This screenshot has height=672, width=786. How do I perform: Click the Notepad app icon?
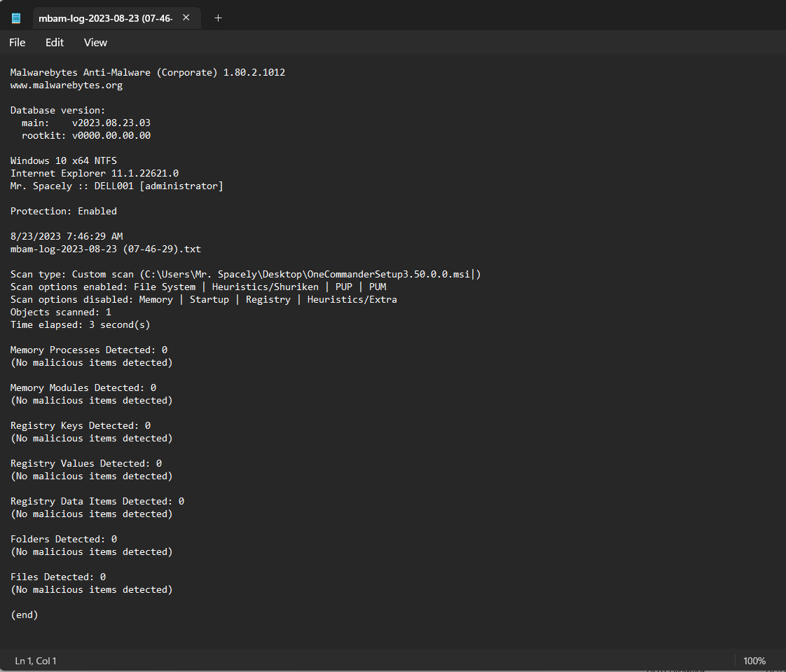point(16,18)
